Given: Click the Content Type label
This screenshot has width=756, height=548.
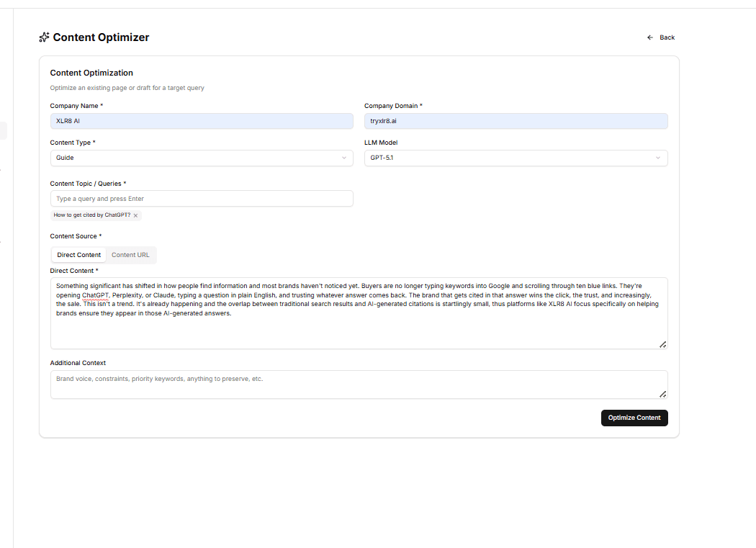Looking at the screenshot, I should pyautogui.click(x=73, y=143).
